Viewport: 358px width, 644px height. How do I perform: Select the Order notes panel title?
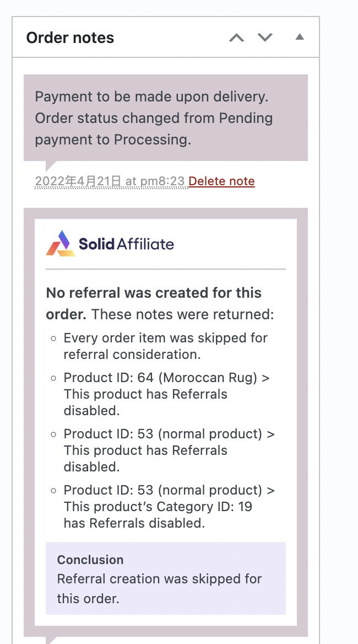tap(70, 37)
